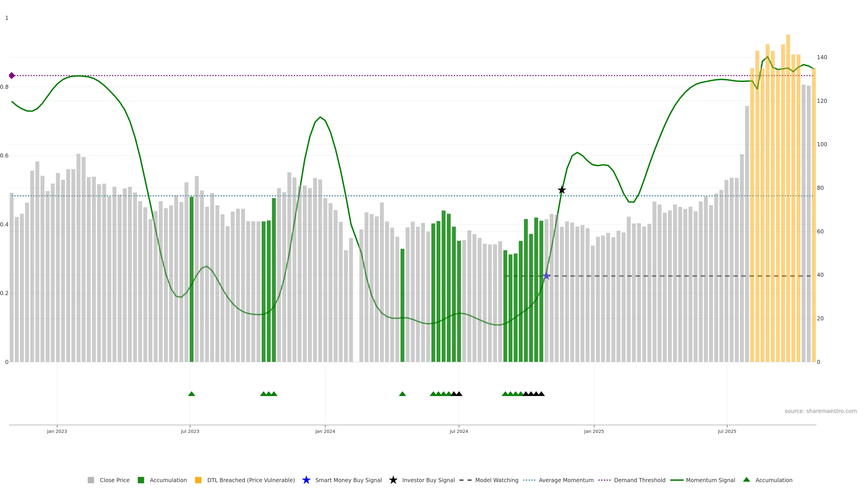Click the blue Smart Money Buy star on chart
This screenshot has height=488, width=868.
tap(546, 276)
